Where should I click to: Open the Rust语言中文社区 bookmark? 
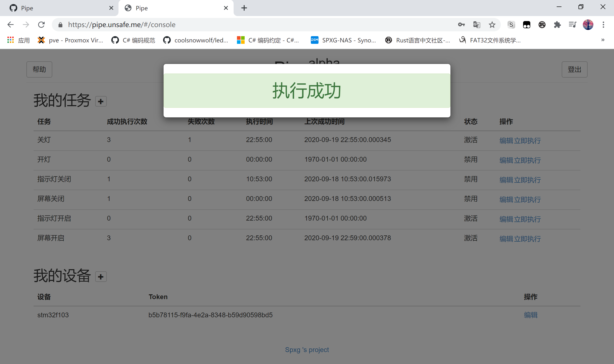418,40
